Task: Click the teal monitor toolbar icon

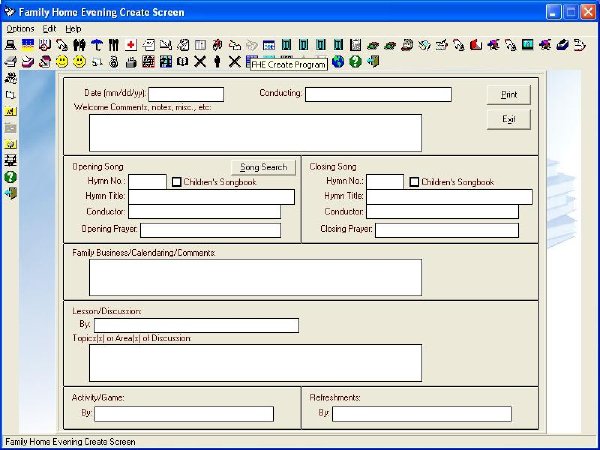Action: [528, 45]
